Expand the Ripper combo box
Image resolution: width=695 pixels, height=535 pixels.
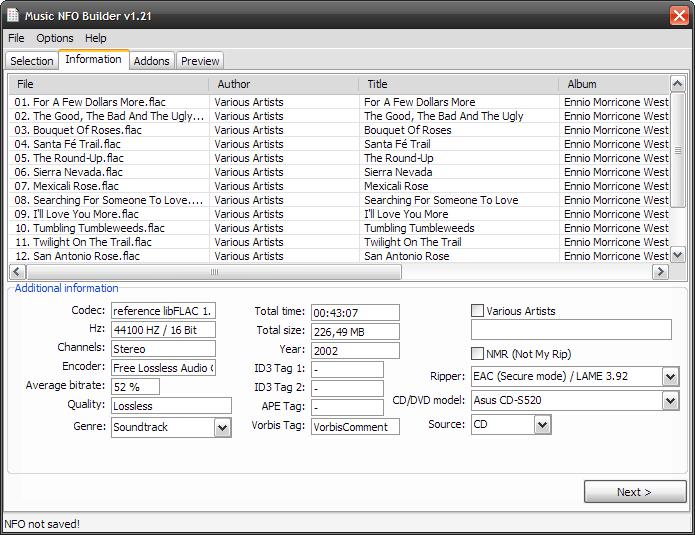point(670,377)
